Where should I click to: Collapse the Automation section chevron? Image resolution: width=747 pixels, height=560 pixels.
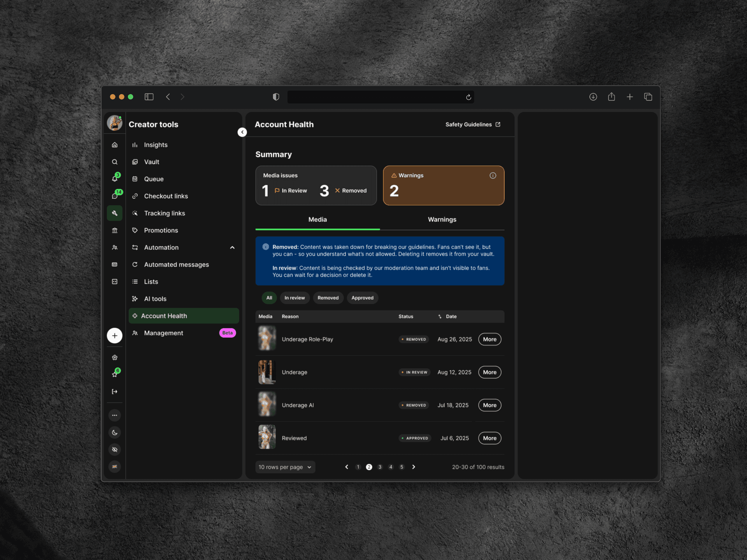click(232, 247)
